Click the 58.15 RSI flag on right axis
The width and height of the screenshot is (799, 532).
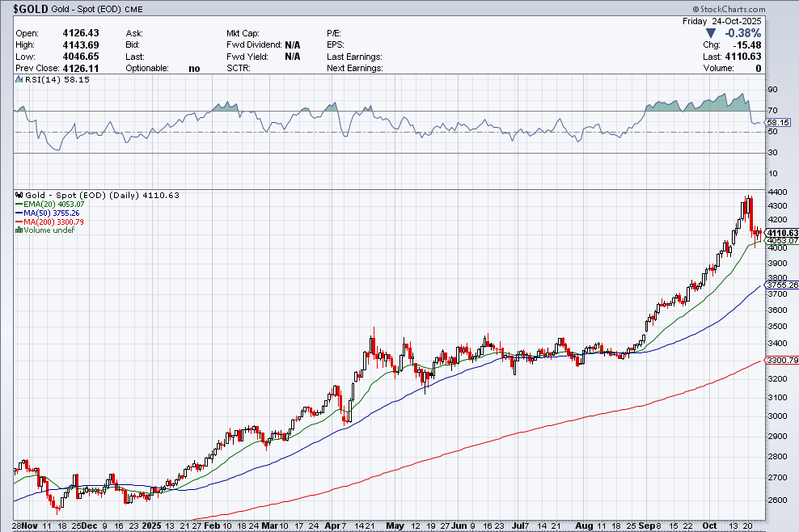point(778,122)
